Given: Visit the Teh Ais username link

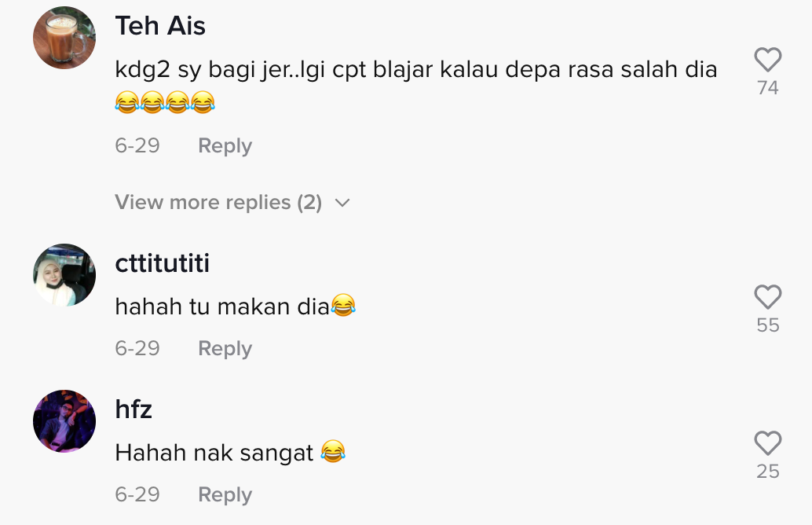Looking at the screenshot, I should [160, 26].
